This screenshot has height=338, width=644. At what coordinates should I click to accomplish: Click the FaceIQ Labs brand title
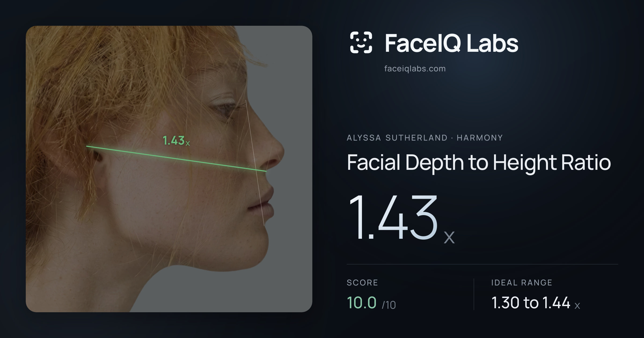point(451,43)
